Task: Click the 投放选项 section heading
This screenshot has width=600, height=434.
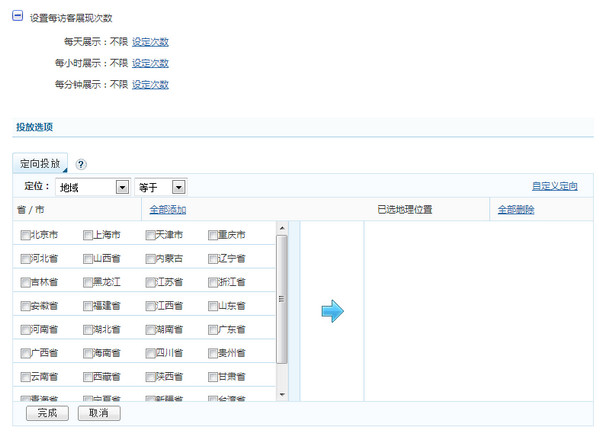Action: pos(34,127)
